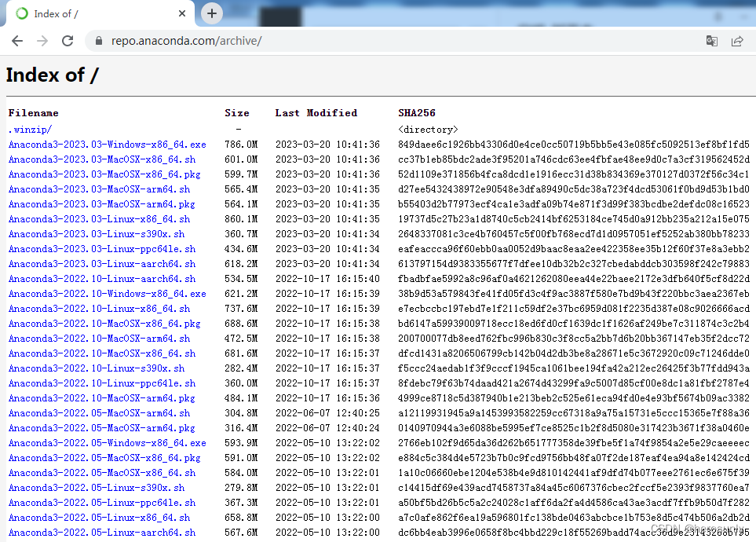
Task: Select SHA256 hash starting with 2766eb102f9d
Action: pos(574,443)
